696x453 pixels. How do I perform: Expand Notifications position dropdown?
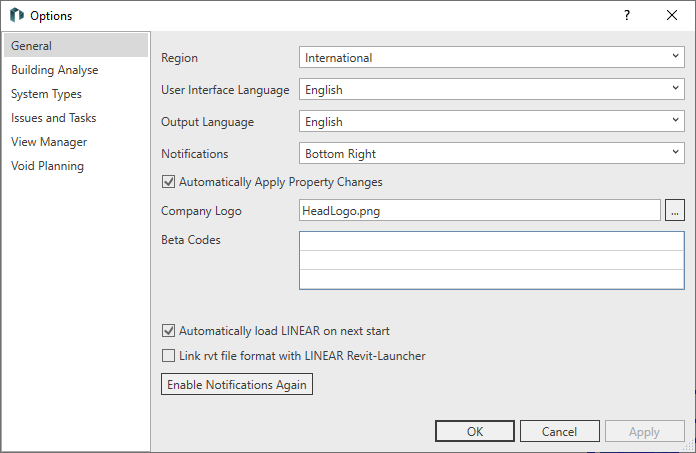[x=491, y=153]
